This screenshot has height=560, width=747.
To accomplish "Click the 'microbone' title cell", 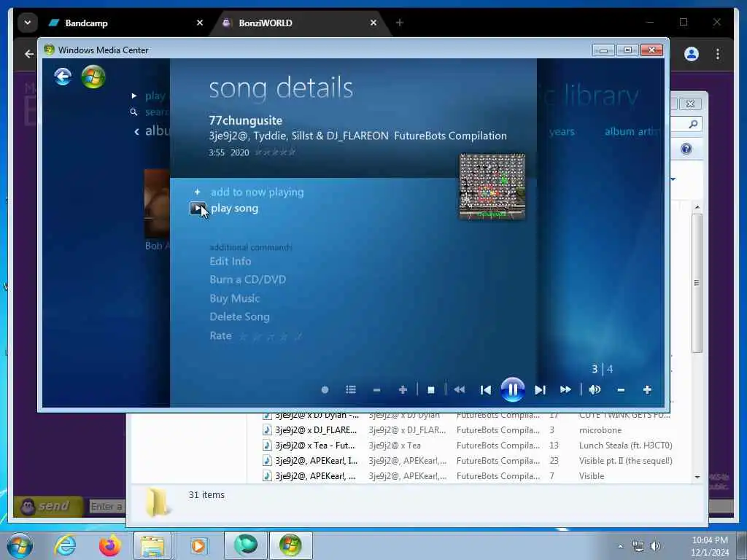I will pyautogui.click(x=600, y=430).
